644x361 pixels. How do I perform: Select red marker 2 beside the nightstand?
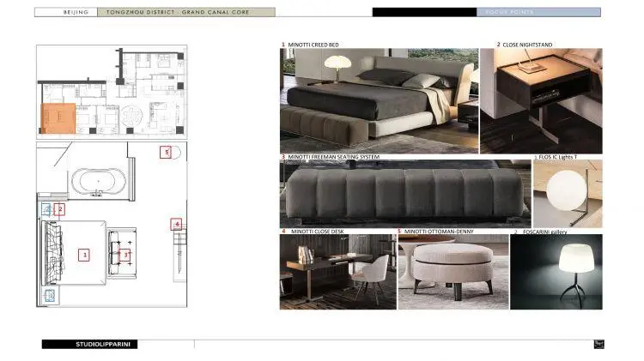[x=59, y=209]
